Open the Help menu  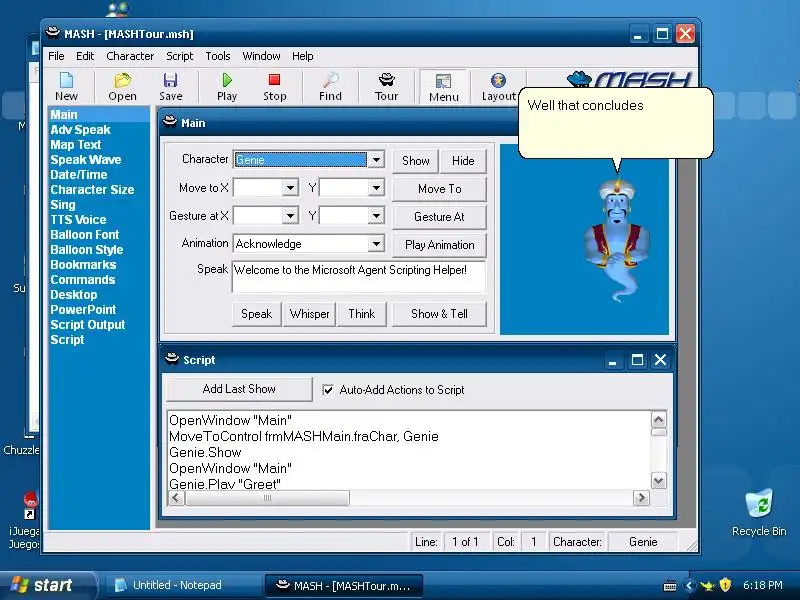tap(303, 56)
